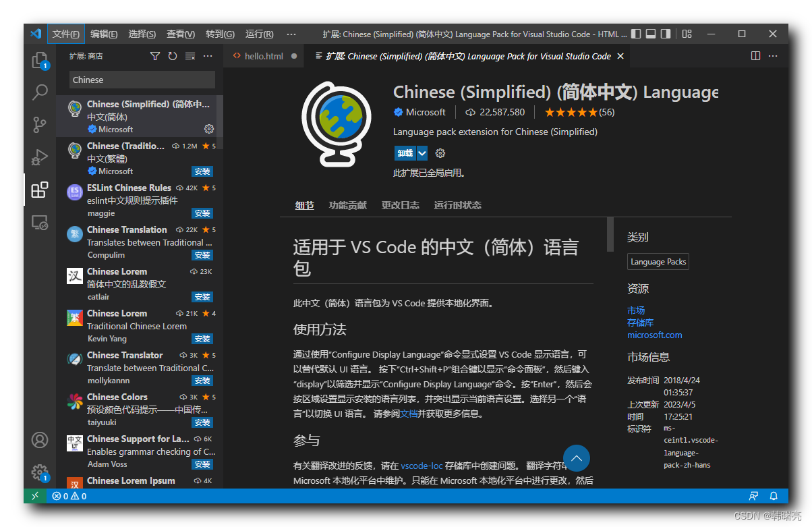Click the extension details vertical scrollbar

pyautogui.click(x=611, y=234)
